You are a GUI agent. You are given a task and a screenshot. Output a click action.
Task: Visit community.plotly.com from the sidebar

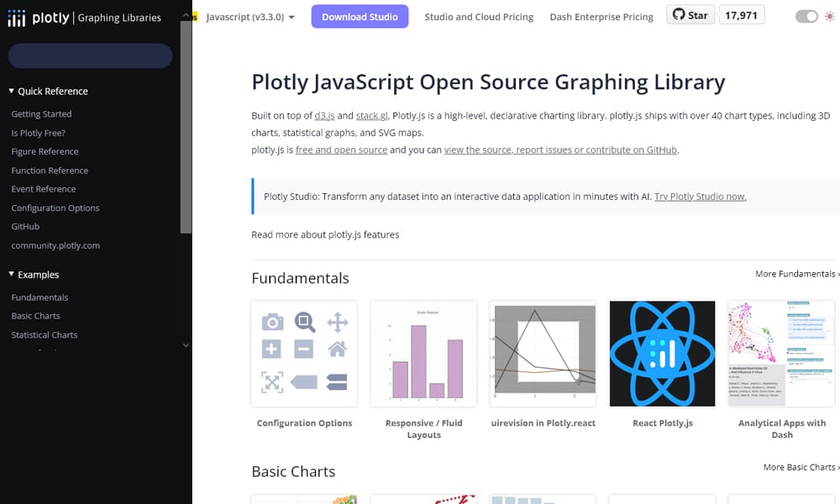point(55,244)
